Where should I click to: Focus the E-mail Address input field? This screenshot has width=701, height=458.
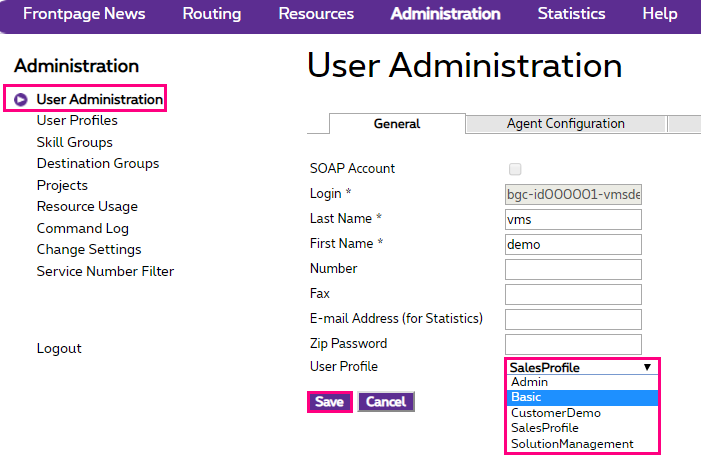point(573,319)
